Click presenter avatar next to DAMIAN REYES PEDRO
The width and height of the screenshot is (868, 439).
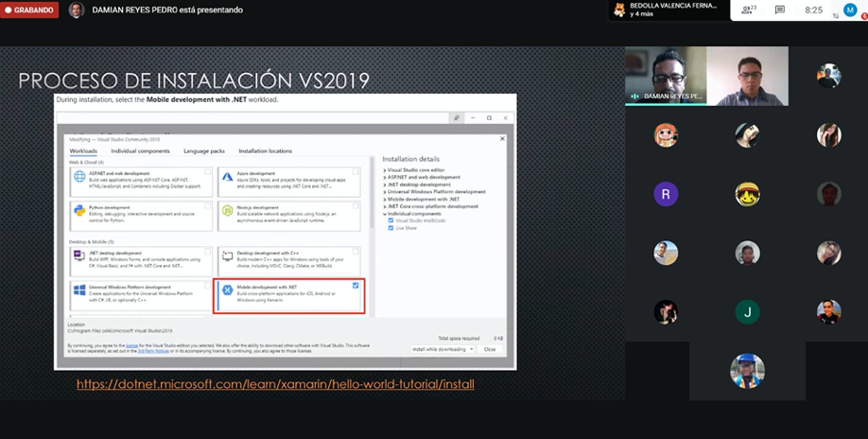click(x=77, y=10)
